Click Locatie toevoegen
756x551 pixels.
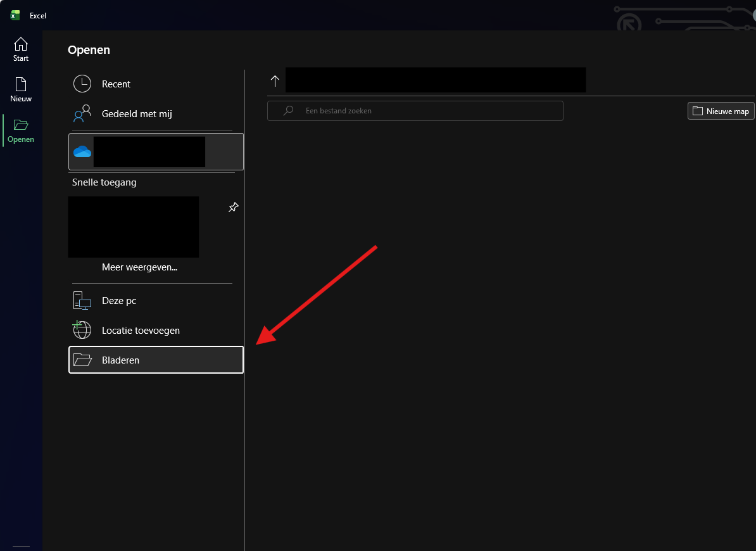156,331
